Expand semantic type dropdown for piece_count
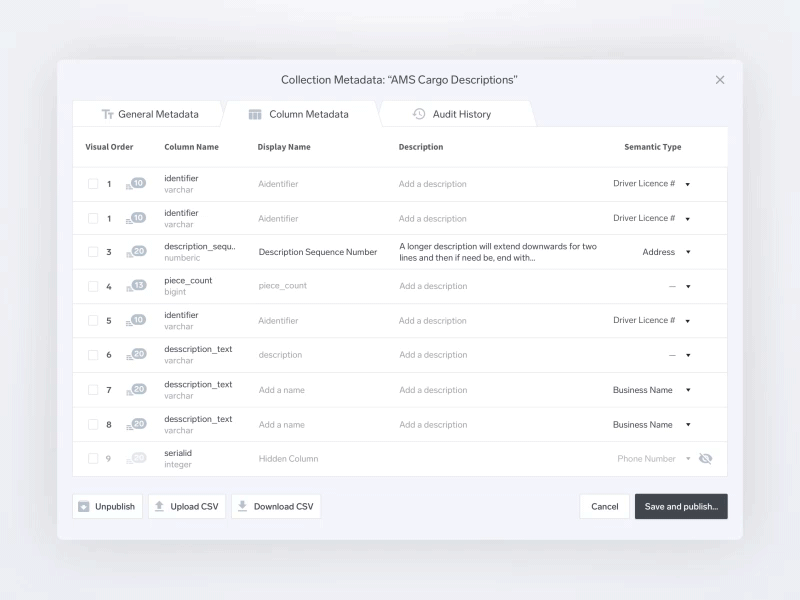This screenshot has width=800, height=600. click(x=688, y=287)
